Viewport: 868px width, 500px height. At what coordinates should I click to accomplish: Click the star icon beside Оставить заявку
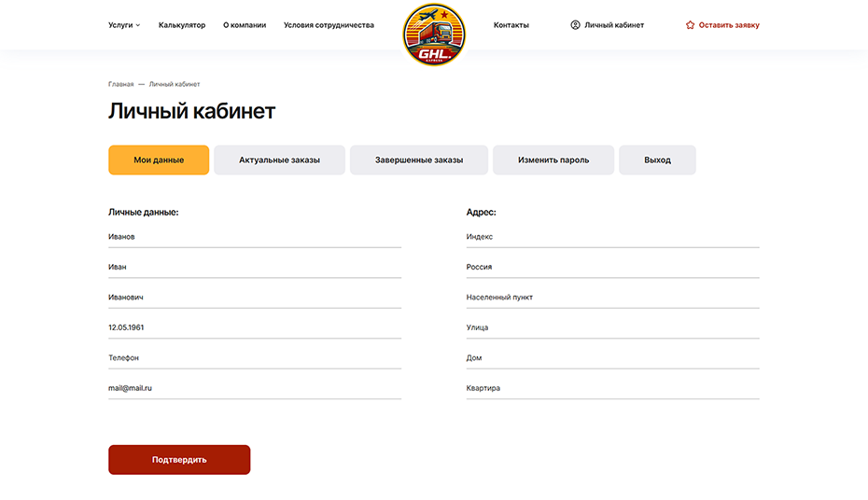coord(690,25)
